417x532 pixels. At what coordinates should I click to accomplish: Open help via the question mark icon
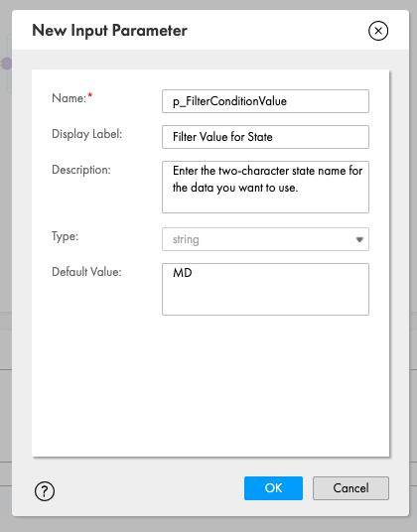pos(45,491)
